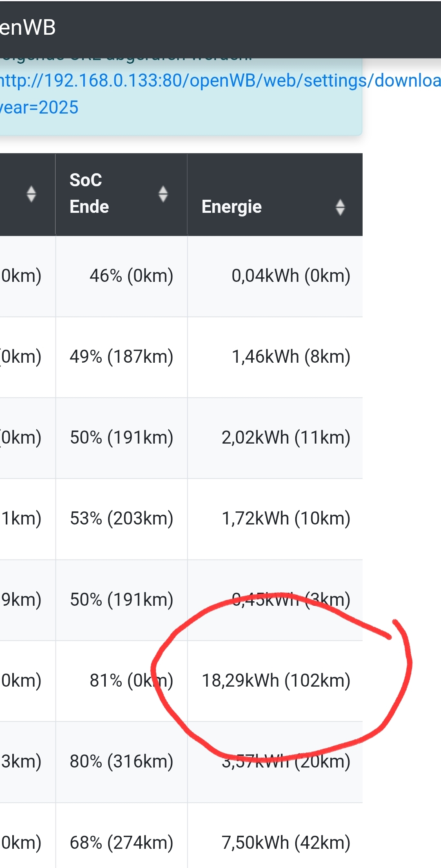
Task: Click sort arrows beside SoC Ende
Action: tap(163, 194)
